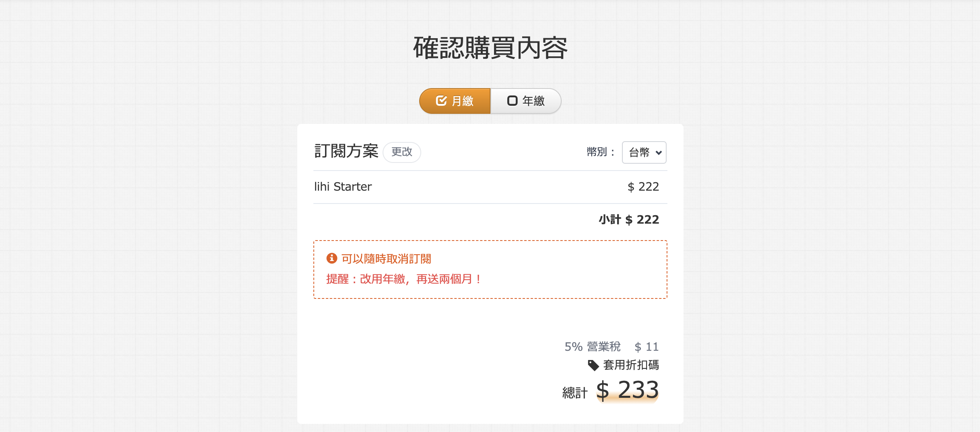This screenshot has height=432, width=980.
Task: Click the 可以隨時取消訂閱 notice text
Action: [386, 259]
